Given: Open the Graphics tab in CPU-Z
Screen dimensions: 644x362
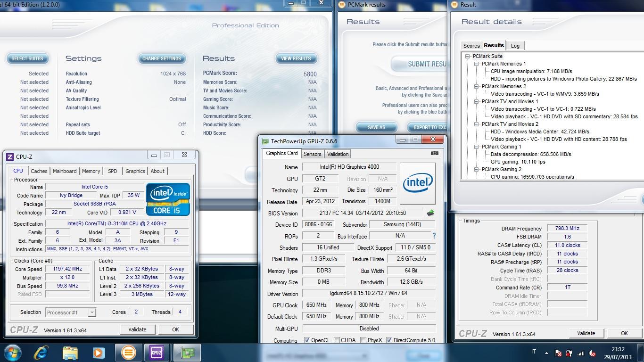Looking at the screenshot, I should [135, 171].
